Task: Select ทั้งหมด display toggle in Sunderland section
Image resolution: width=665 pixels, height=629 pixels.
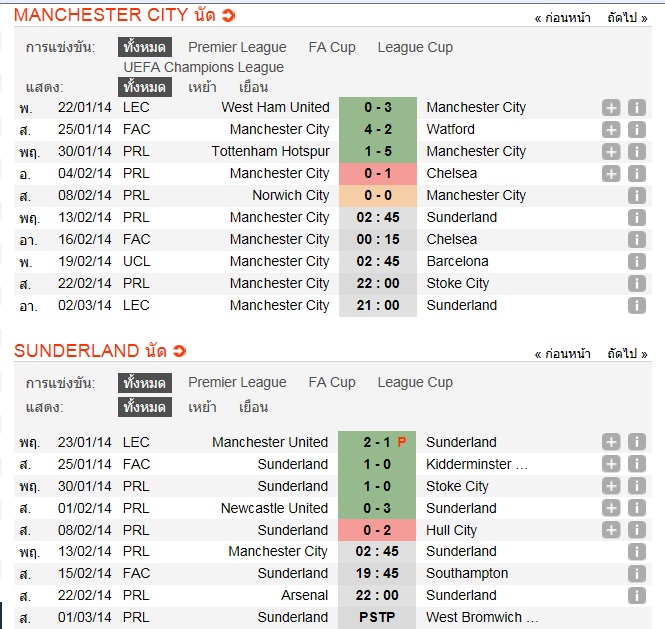Action: (x=144, y=407)
